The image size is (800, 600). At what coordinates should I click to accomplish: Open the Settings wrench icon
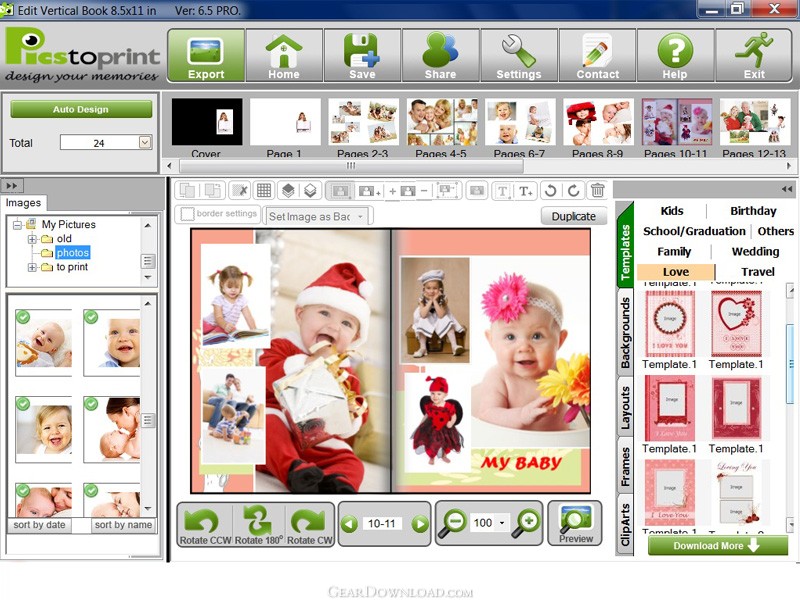519,56
